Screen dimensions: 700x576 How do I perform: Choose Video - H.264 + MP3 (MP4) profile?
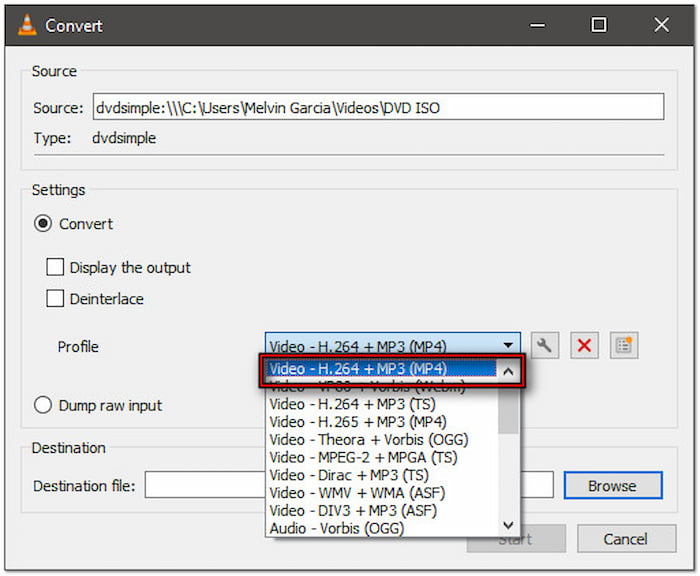[380, 369]
